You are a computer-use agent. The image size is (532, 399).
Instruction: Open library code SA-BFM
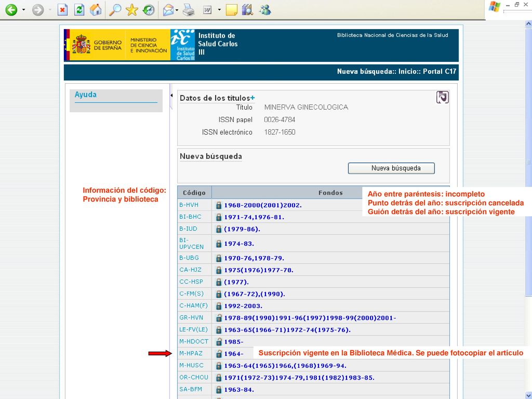click(x=190, y=389)
